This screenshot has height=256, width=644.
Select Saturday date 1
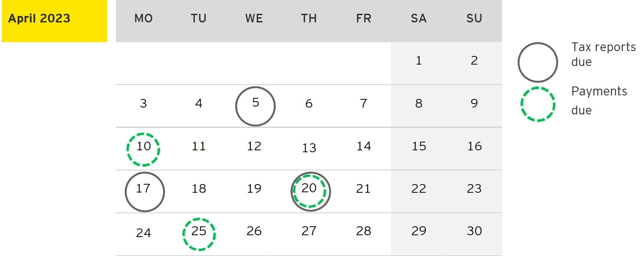(419, 60)
